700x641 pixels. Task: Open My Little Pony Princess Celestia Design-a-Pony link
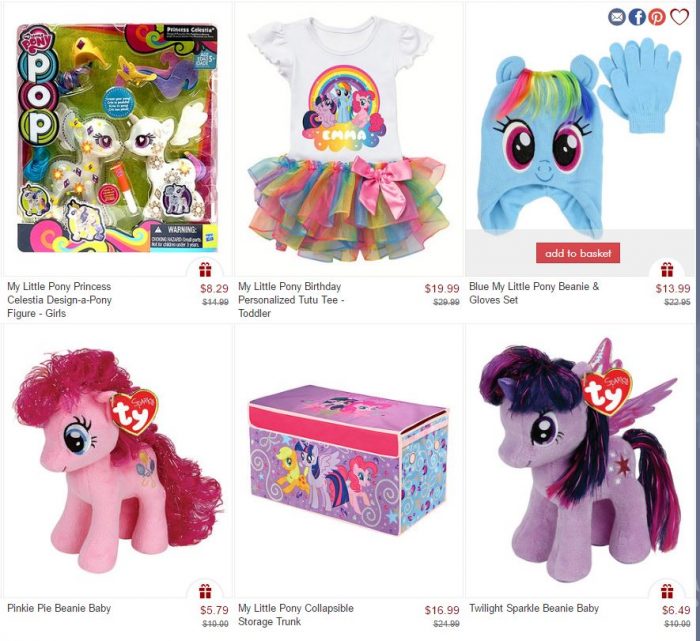click(59, 300)
